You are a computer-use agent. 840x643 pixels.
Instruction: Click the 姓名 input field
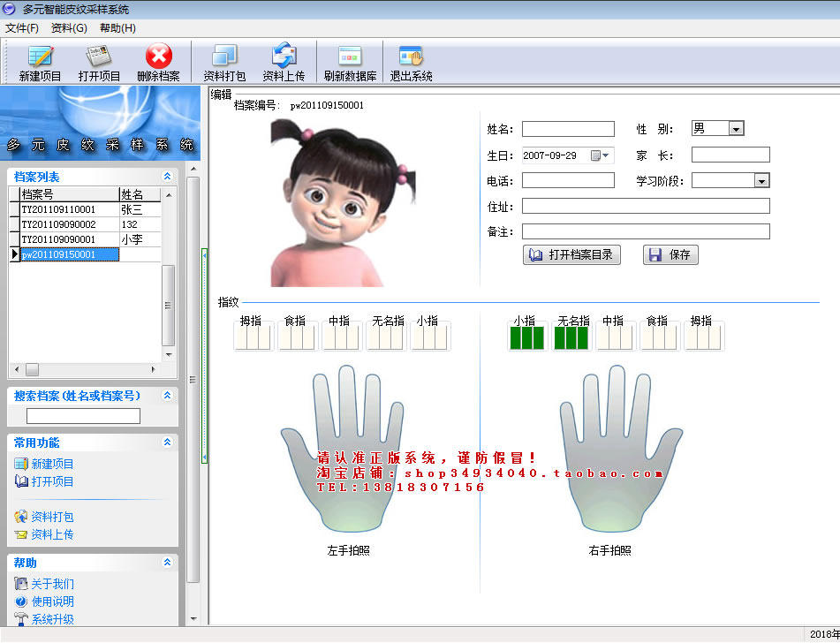click(x=569, y=129)
